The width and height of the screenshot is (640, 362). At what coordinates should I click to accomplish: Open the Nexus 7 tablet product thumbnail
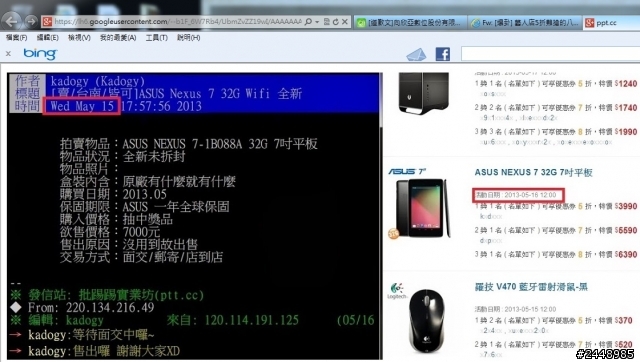(422, 208)
